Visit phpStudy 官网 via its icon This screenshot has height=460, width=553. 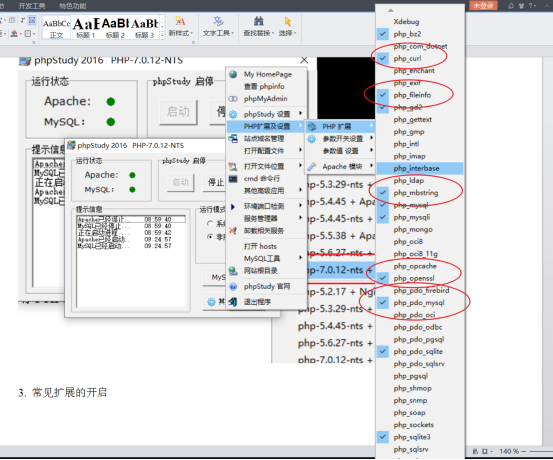(233, 286)
